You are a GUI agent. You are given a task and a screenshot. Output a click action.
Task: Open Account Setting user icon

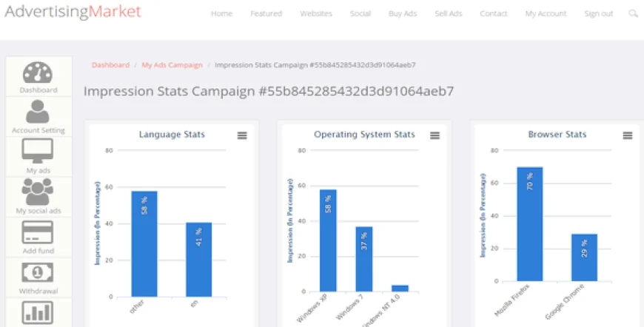coord(38,112)
